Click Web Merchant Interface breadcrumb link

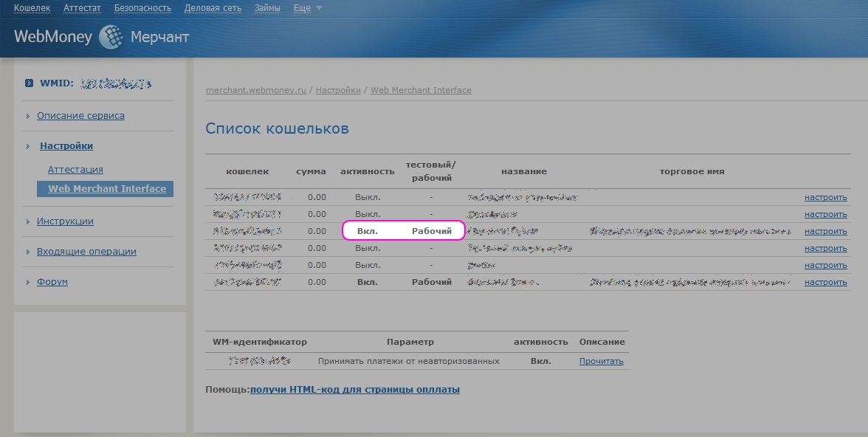pos(421,90)
